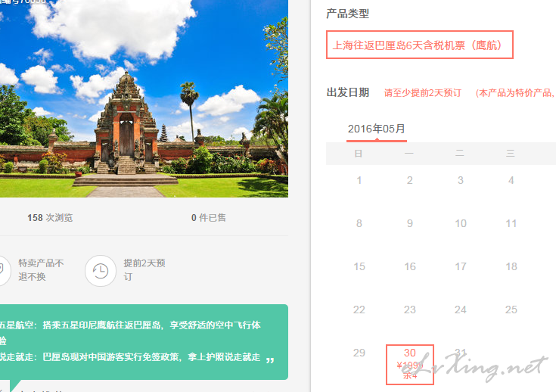Image resolution: width=556 pixels, height=392 pixels.
Task: Click calendar date 3
Action: [x=461, y=180]
